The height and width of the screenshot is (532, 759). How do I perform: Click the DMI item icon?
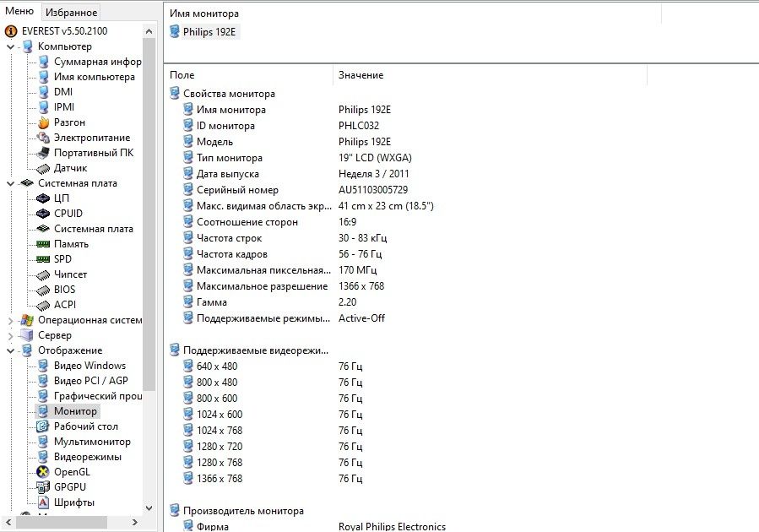point(44,92)
